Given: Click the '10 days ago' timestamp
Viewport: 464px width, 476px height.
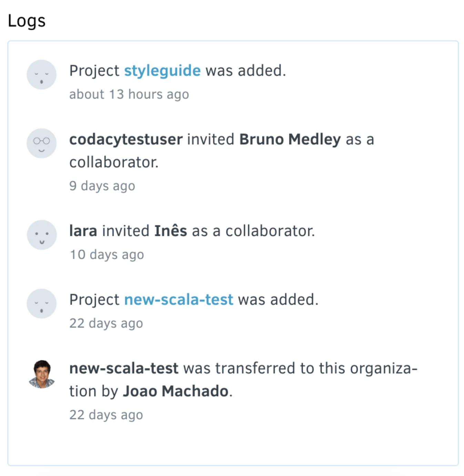Looking at the screenshot, I should (107, 255).
